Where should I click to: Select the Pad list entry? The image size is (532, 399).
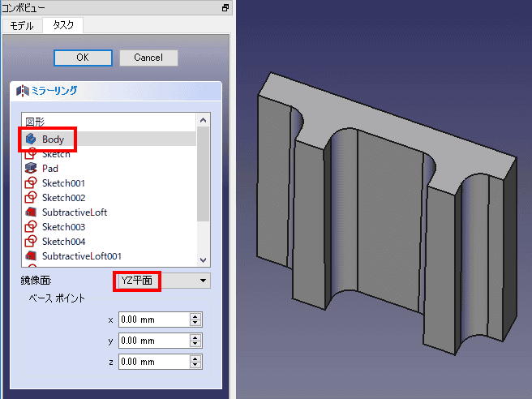pos(109,168)
